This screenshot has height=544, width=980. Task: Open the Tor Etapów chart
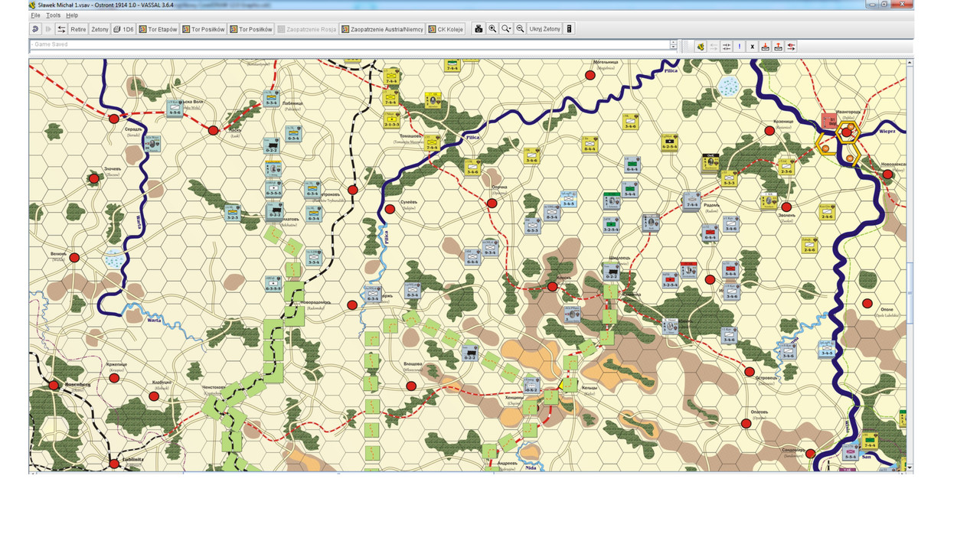(158, 29)
